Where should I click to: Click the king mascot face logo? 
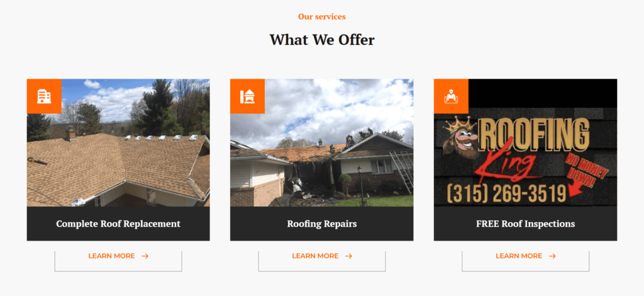[462, 137]
